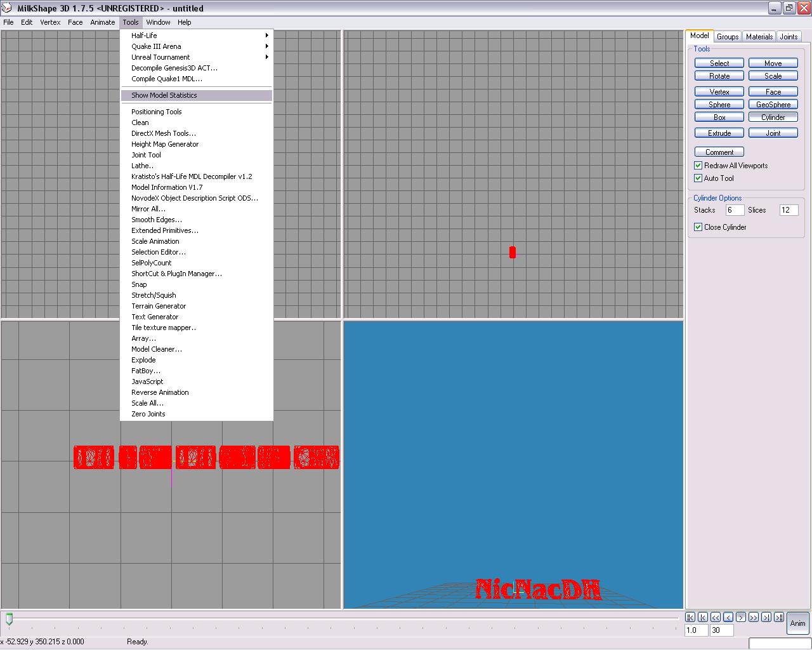This screenshot has height=650, width=812.
Task: Click the total frames field showing 30
Action: coord(722,630)
